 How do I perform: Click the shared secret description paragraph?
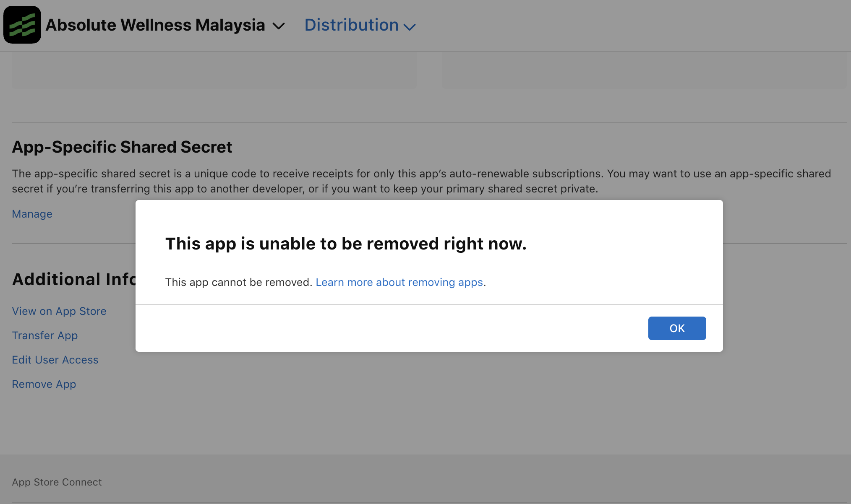tap(421, 181)
